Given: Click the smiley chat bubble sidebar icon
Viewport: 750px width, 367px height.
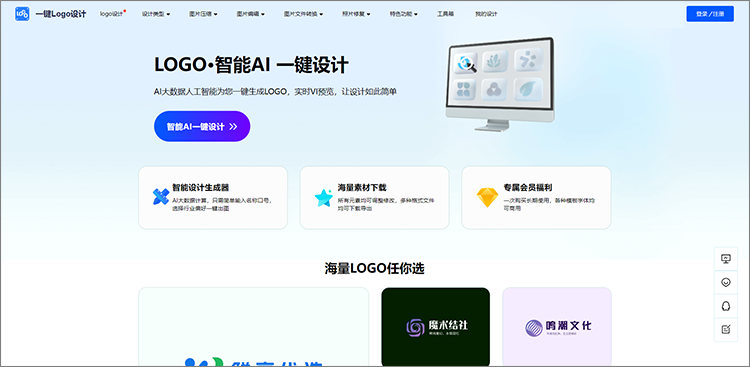Looking at the screenshot, I should tap(726, 282).
